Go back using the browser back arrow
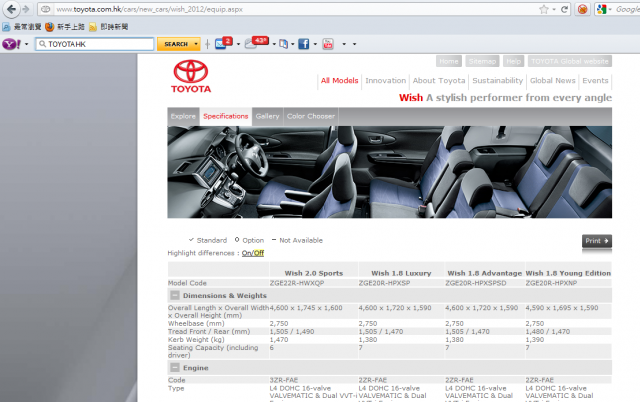Screen dimensions: 640x402 11,9
